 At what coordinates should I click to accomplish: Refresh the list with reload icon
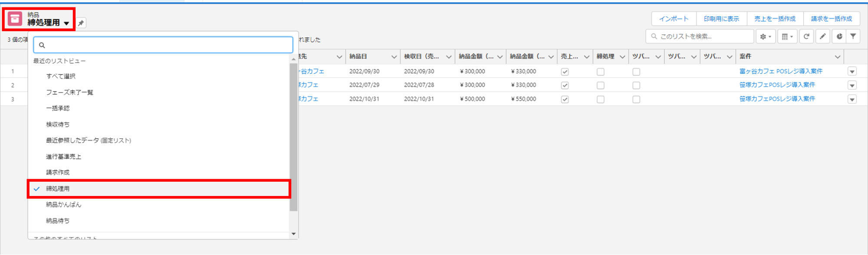click(806, 36)
